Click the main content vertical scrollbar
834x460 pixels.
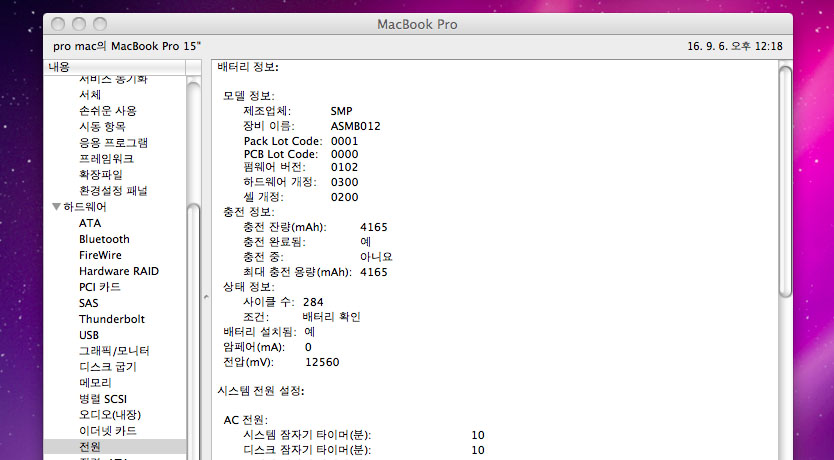[x=785, y=180]
